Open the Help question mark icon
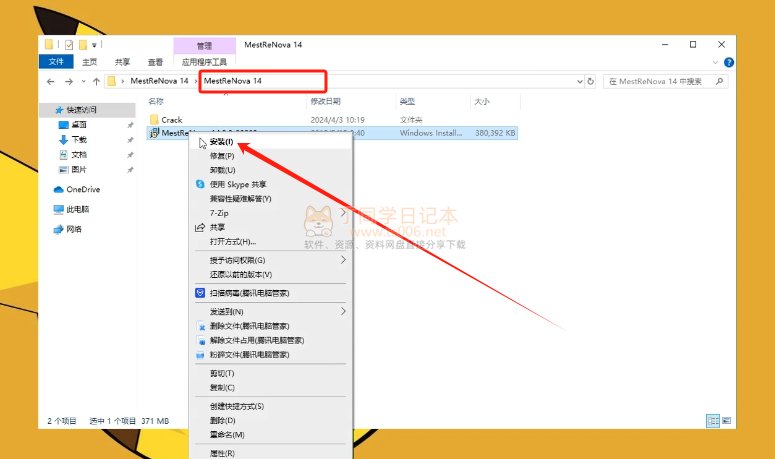 pyautogui.click(x=729, y=62)
